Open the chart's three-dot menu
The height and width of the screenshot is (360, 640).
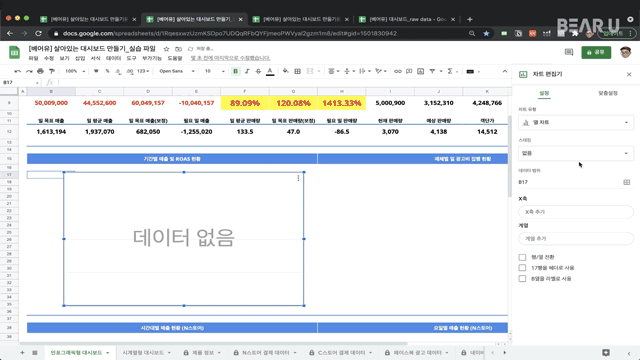(298, 178)
